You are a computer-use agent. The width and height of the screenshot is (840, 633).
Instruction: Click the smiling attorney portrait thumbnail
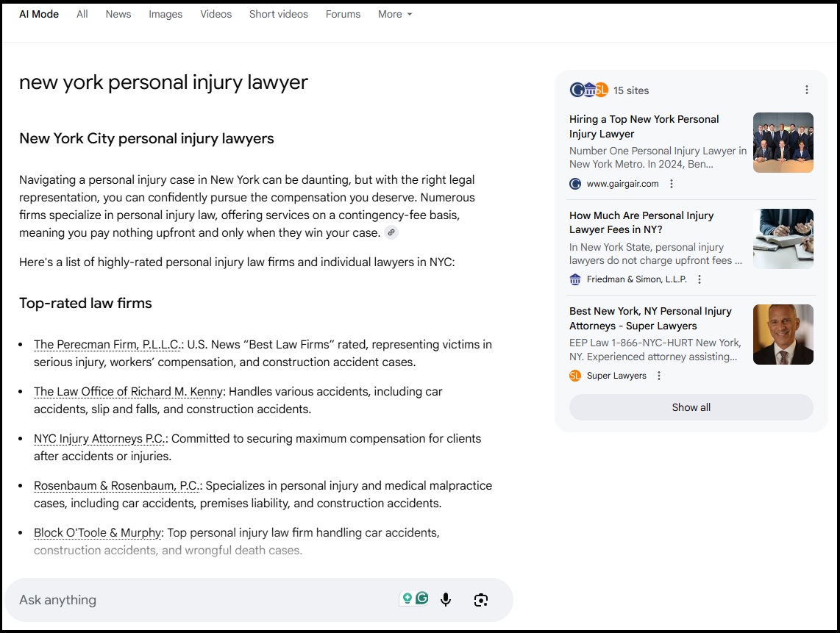783,335
